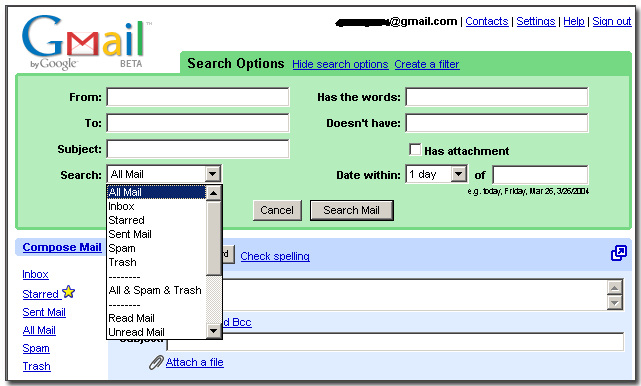Click the dropdown list scrollbar thumb
Screen dimensions: 641x386
pos(213,238)
